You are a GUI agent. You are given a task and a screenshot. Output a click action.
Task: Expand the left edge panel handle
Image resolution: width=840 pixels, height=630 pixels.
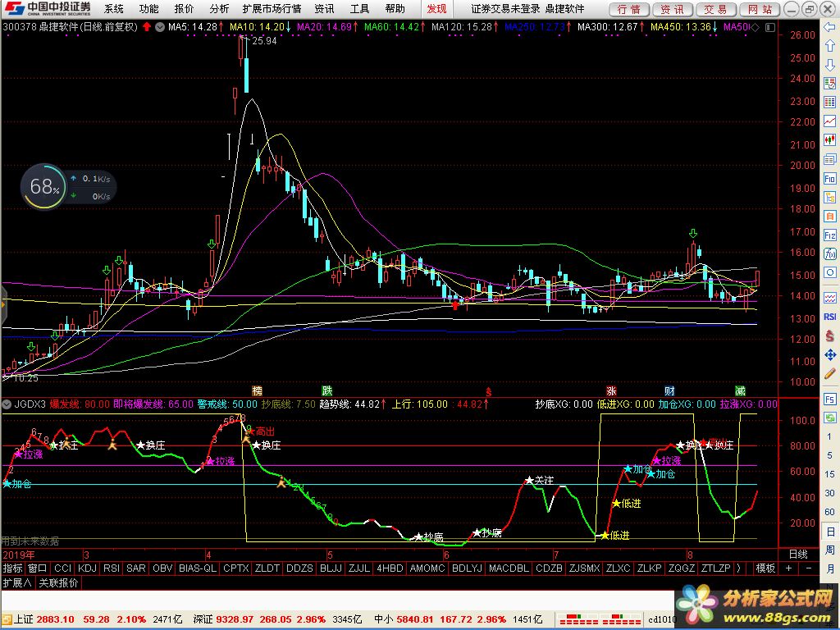tap(2, 305)
